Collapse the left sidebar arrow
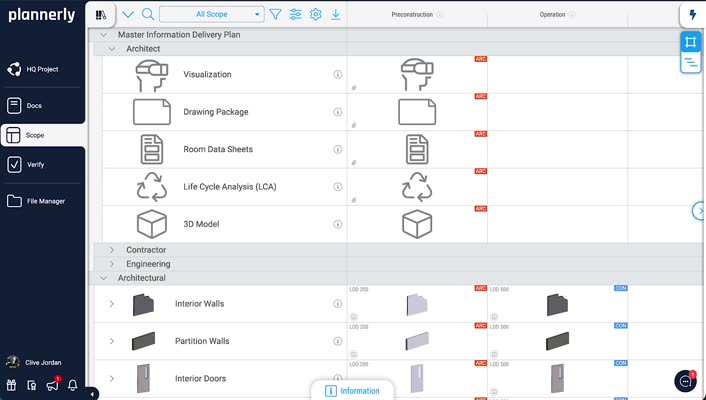The image size is (706, 400). [92, 394]
